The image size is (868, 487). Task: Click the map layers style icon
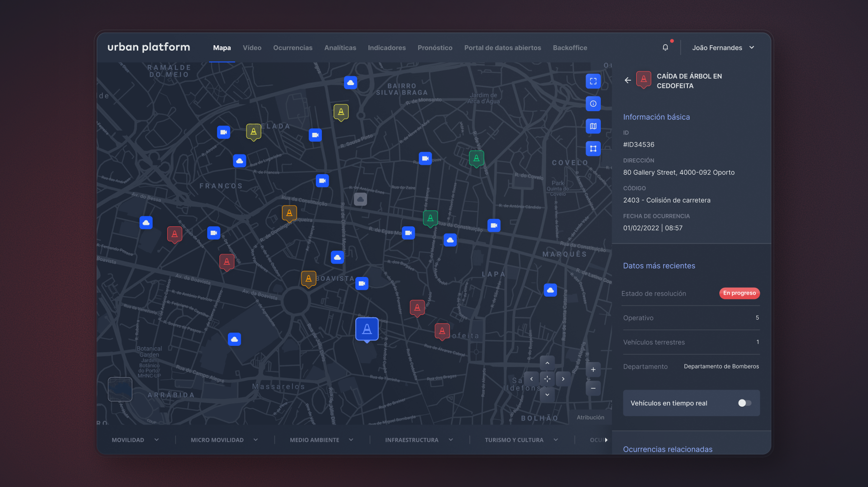(593, 126)
